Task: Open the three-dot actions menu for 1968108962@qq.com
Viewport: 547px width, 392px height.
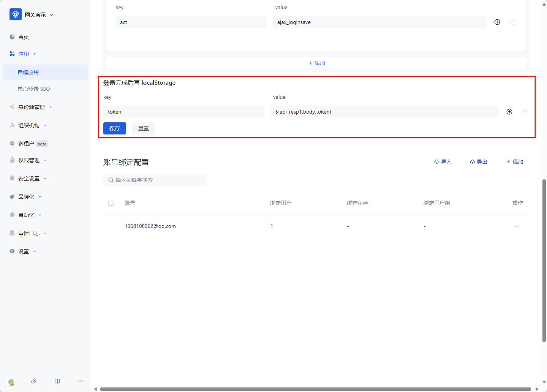Action: coord(517,226)
